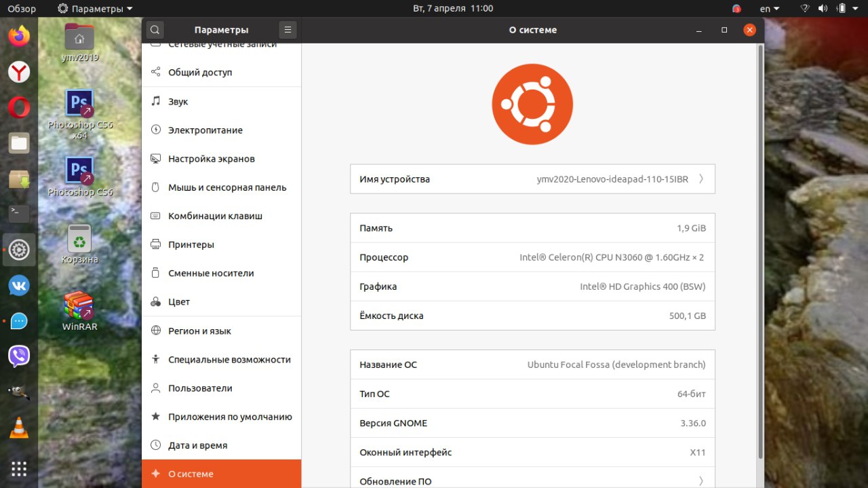Viewport: 868px width, 488px height.
Task: Open Имя устройства rename row
Action: coord(532,179)
